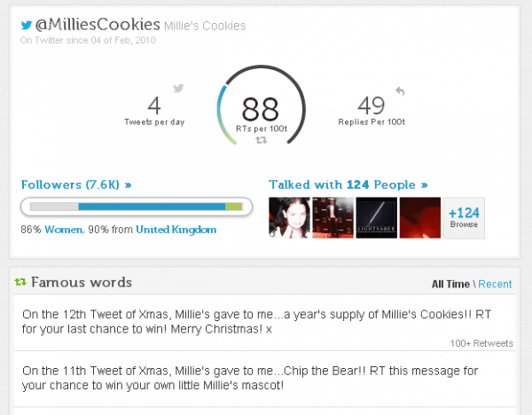Click the green segment of the followers bar
Screen dimensions: 532x415
[x=233, y=207]
